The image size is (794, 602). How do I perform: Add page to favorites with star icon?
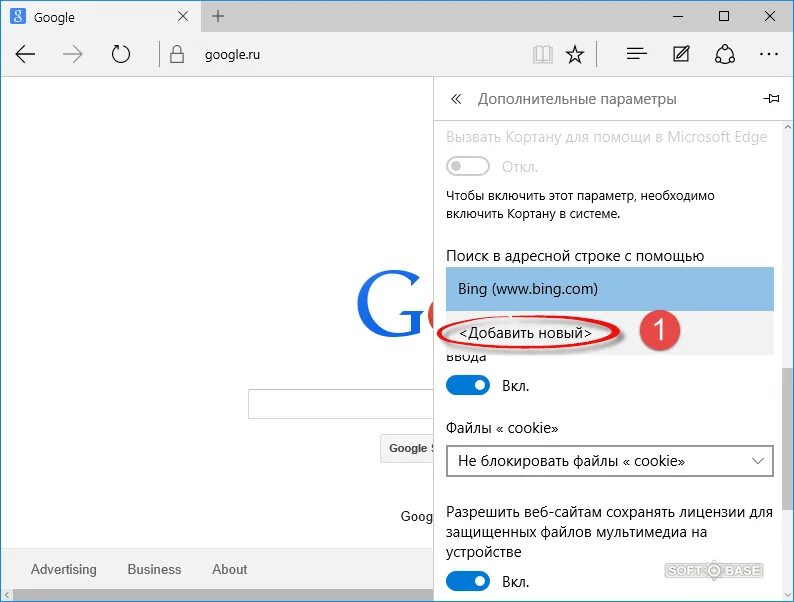[x=575, y=54]
